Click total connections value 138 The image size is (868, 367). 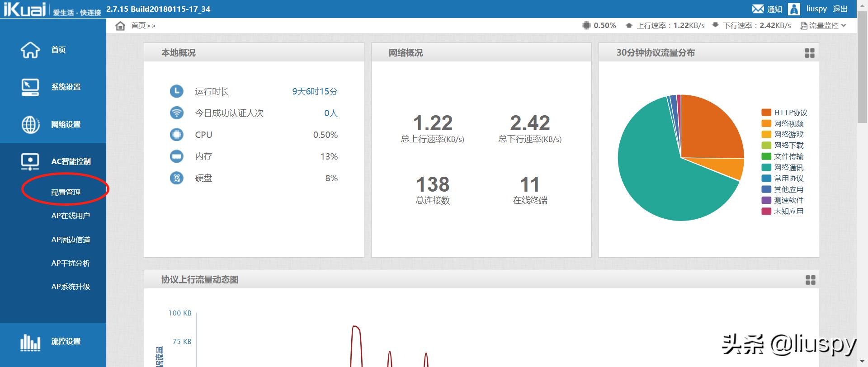coord(433,184)
